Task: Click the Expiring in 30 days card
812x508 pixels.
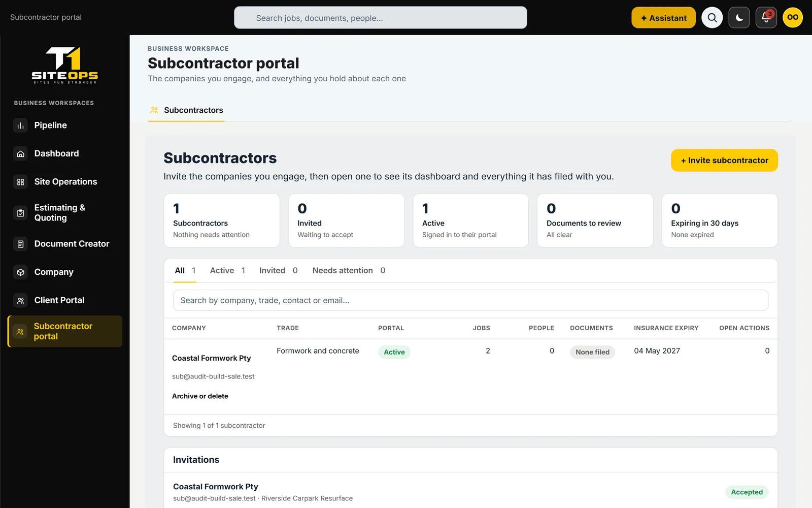Action: tap(720, 220)
